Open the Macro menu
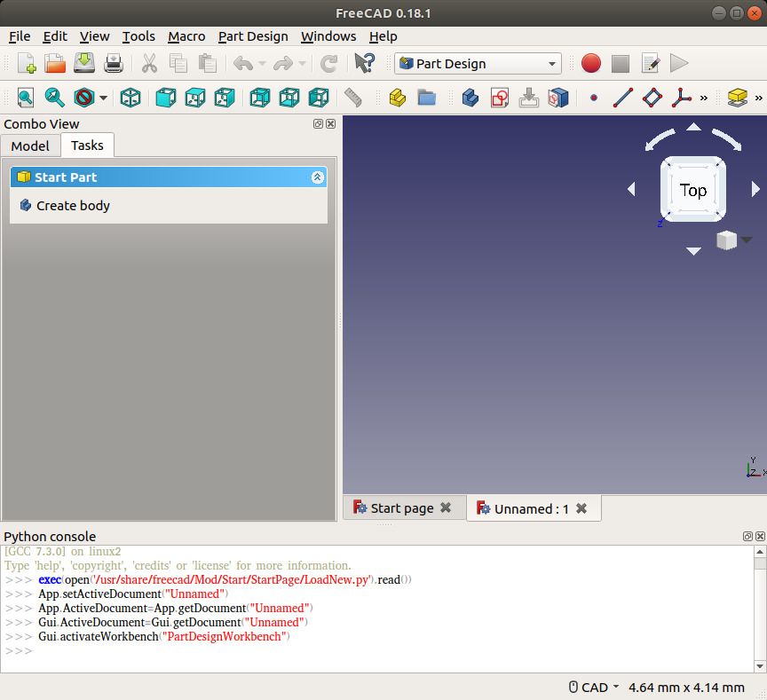767x700 pixels. point(186,36)
